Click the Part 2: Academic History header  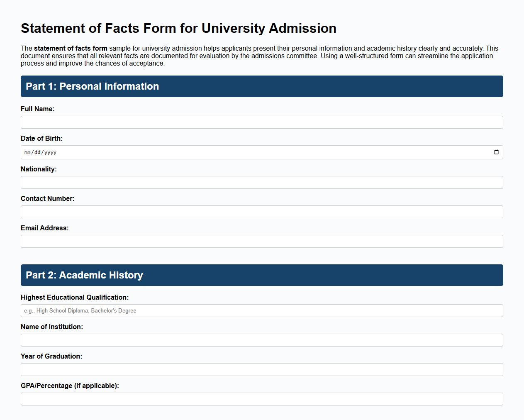tap(84, 275)
